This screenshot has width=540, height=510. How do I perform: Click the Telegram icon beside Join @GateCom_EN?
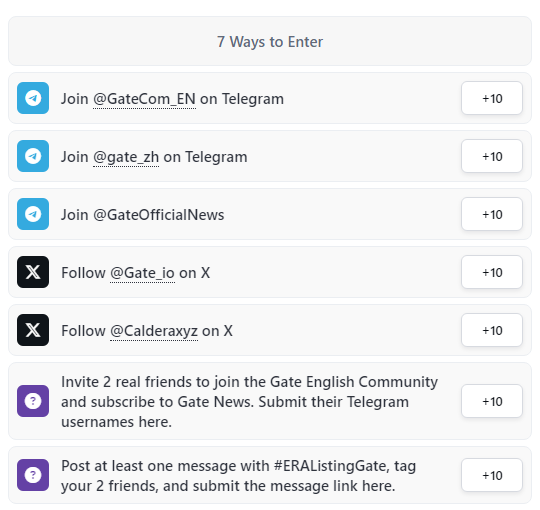pyautogui.click(x=33, y=98)
